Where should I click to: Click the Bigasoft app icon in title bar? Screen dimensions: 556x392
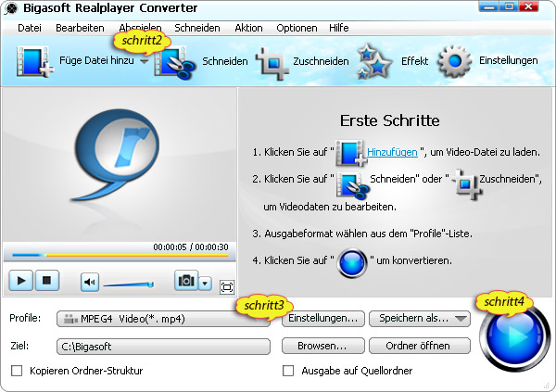tap(11, 9)
